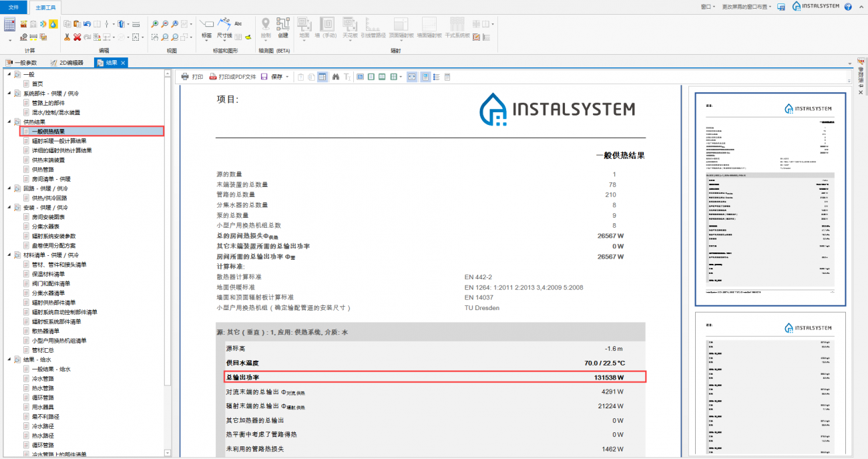Screen dimensions: 868x459
Task: Open the 文件 menu tab
Action: 13,7
